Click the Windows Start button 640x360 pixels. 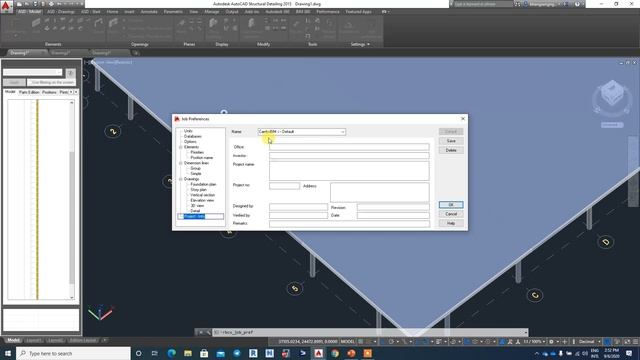coord(8,353)
